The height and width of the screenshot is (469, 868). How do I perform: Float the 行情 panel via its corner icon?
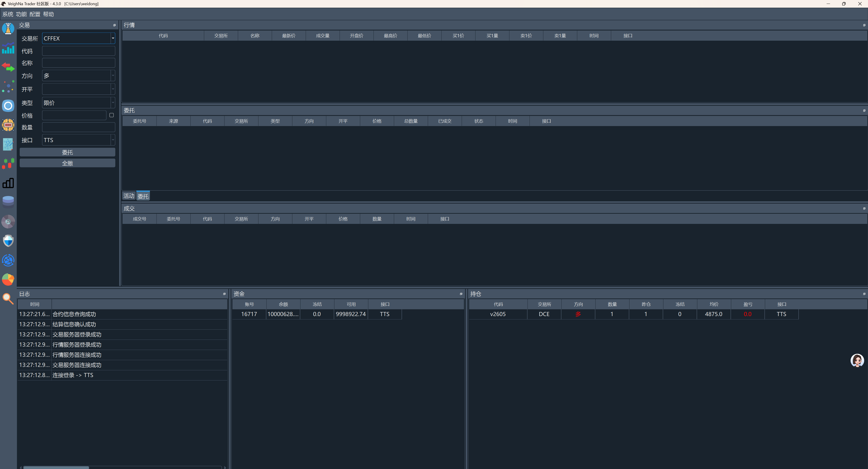(864, 25)
